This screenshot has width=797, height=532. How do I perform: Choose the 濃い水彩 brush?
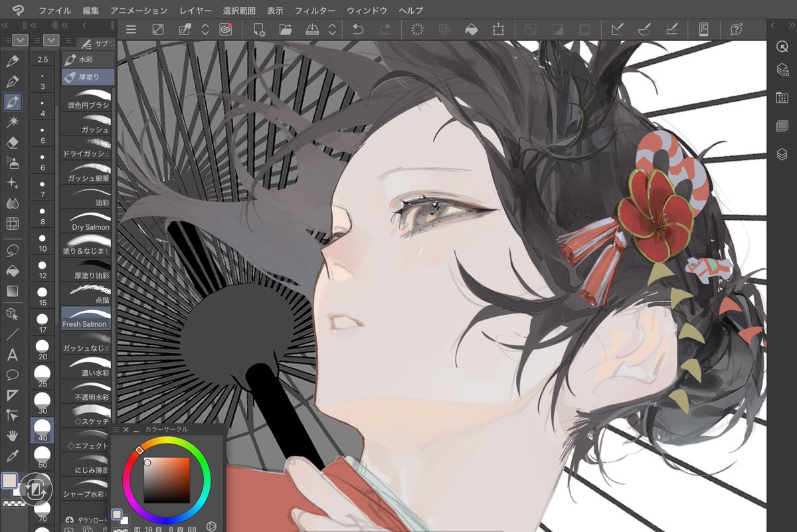point(87,367)
